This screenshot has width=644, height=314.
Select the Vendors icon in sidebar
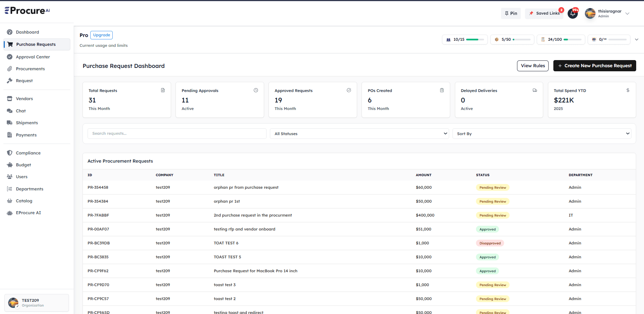click(x=10, y=98)
